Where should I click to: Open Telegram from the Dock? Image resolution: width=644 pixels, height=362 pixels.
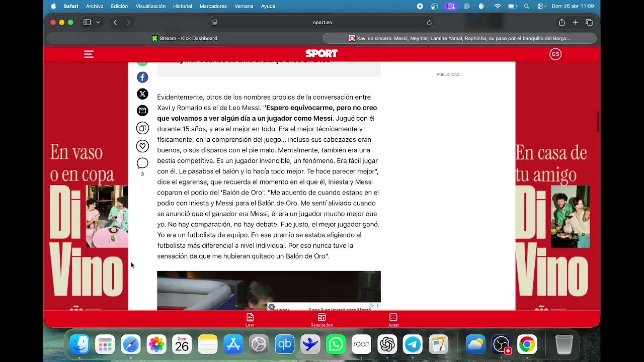click(x=413, y=344)
